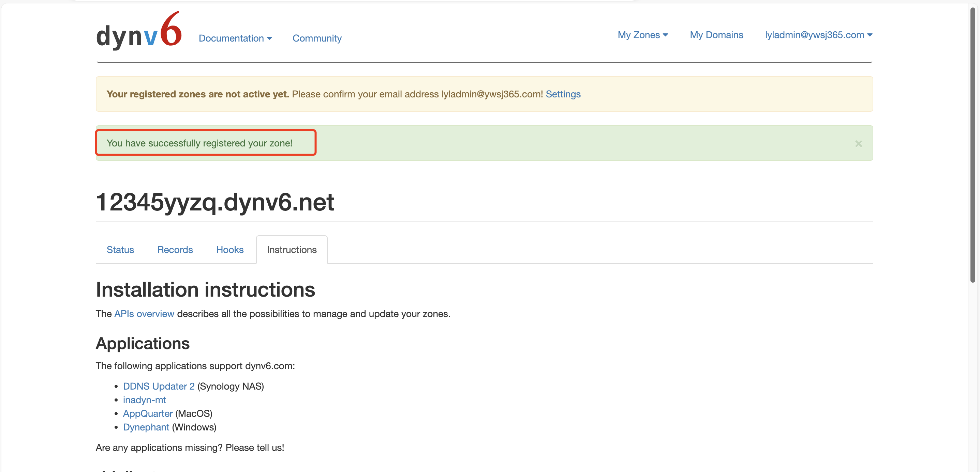Image resolution: width=980 pixels, height=472 pixels.
Task: Open AppQuarter MacOS application link
Action: click(x=148, y=413)
